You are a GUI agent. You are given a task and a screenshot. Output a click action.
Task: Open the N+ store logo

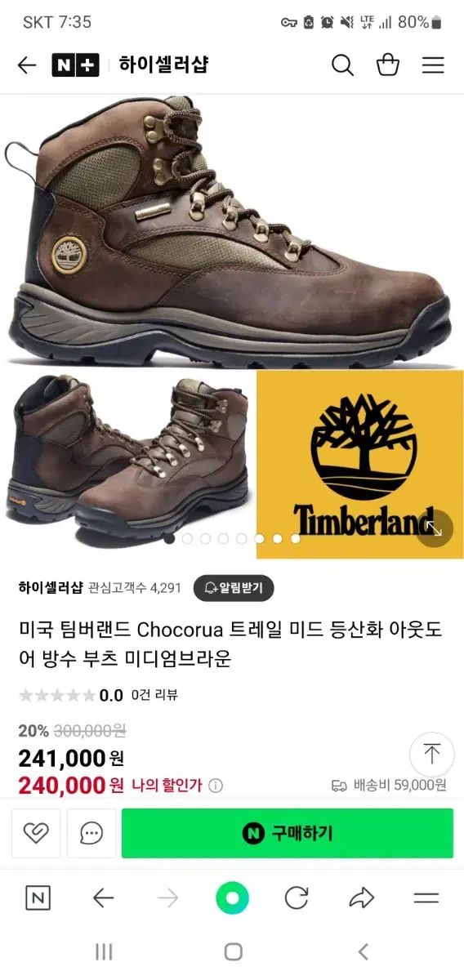point(75,65)
